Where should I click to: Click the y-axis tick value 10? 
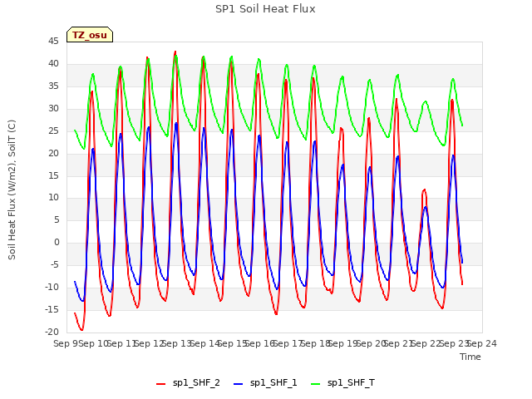(53, 198)
